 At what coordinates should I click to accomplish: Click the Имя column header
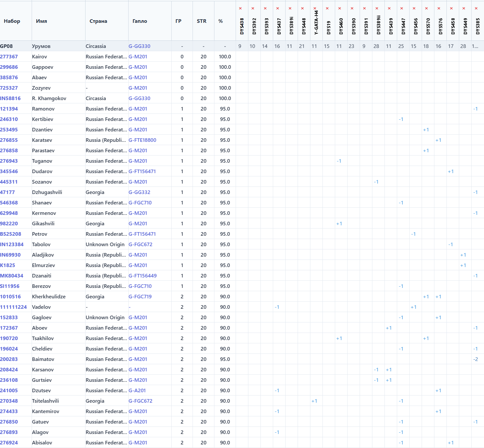(x=41, y=21)
